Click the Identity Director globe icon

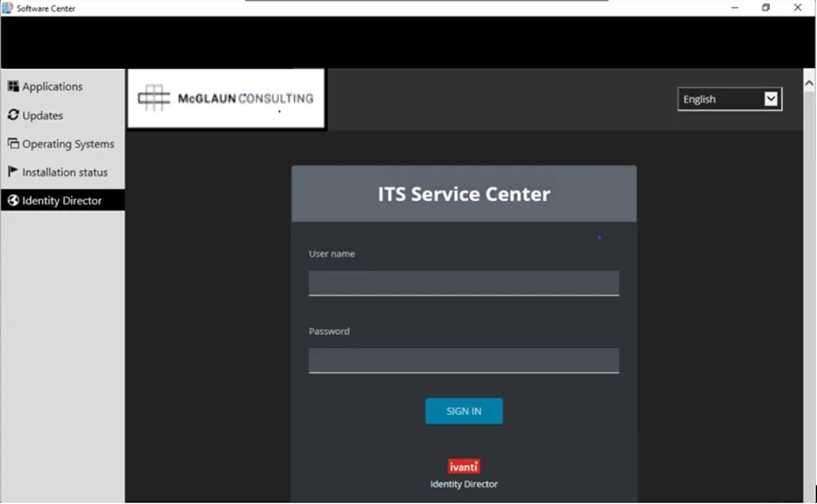click(13, 200)
